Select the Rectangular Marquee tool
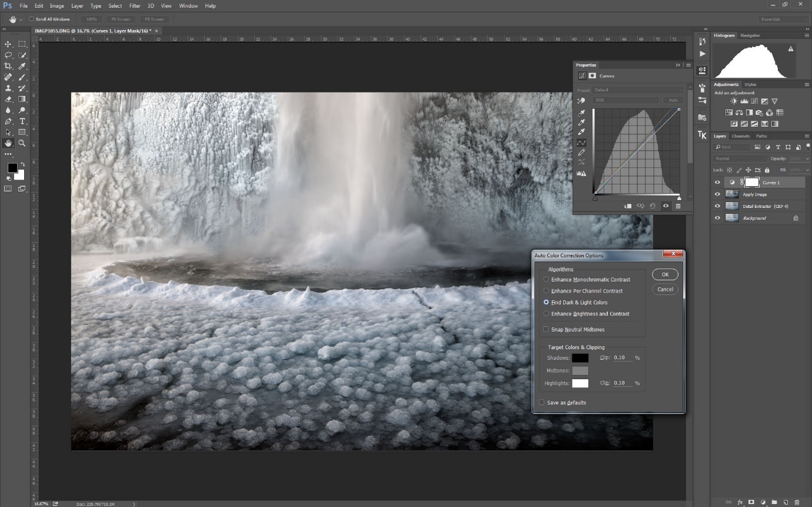The height and width of the screenshot is (507, 812). click(x=22, y=44)
